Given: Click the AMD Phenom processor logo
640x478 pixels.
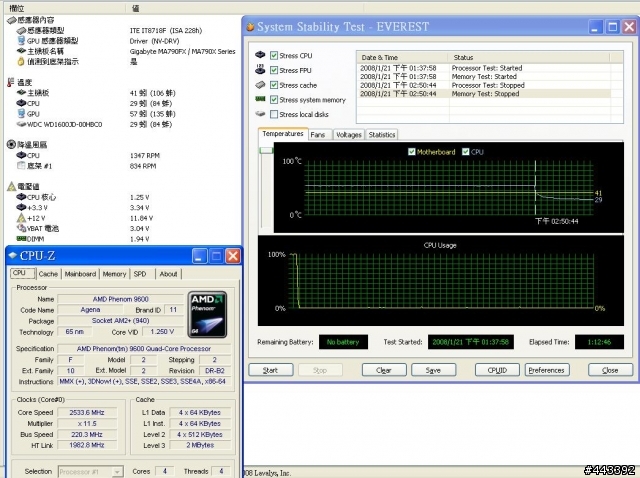Looking at the screenshot, I should pyautogui.click(x=207, y=314).
